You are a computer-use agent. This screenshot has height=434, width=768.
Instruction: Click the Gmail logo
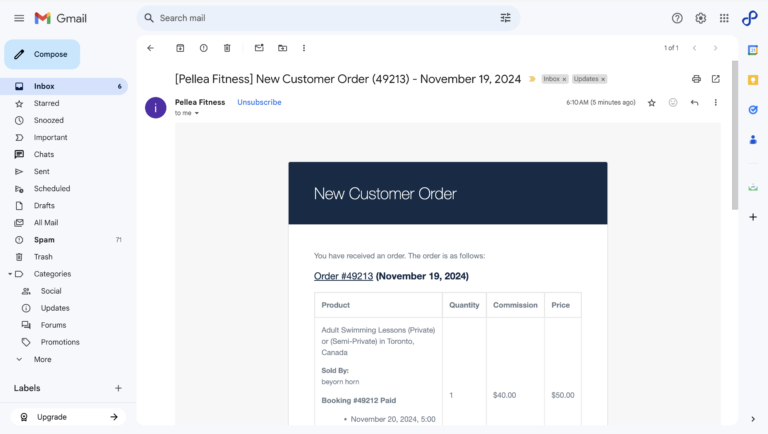[61, 18]
